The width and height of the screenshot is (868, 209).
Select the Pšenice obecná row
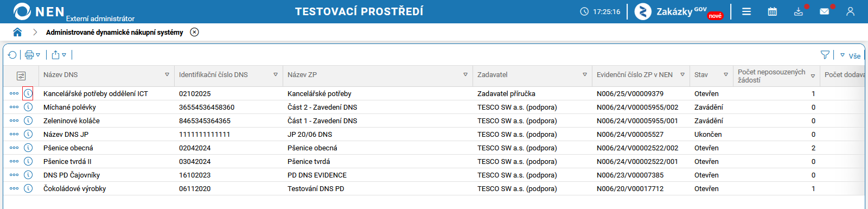[x=434, y=148]
